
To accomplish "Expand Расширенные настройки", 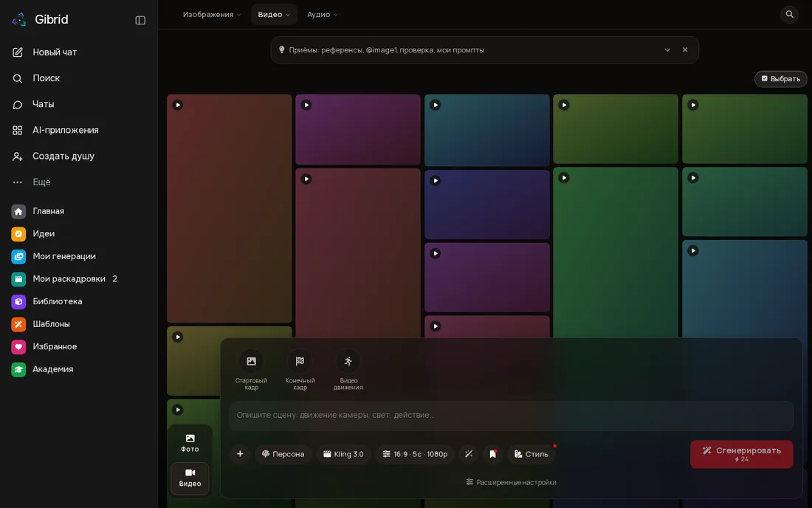I will (511, 482).
